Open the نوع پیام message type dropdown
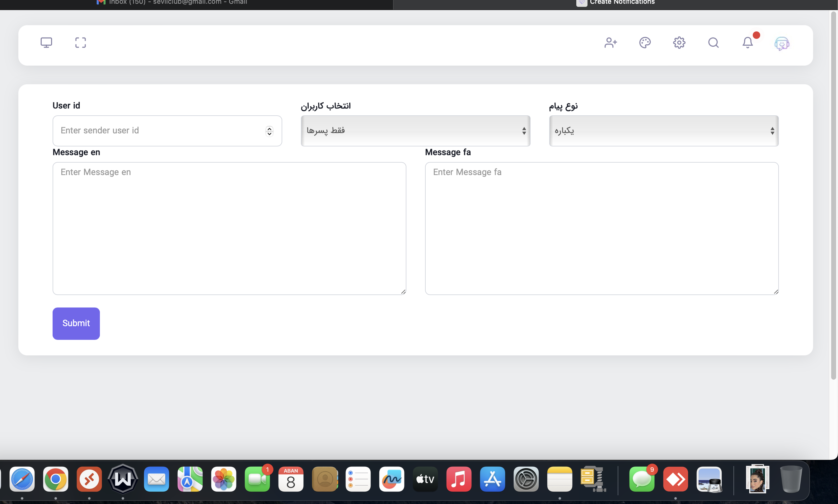The width and height of the screenshot is (838, 504). click(663, 131)
